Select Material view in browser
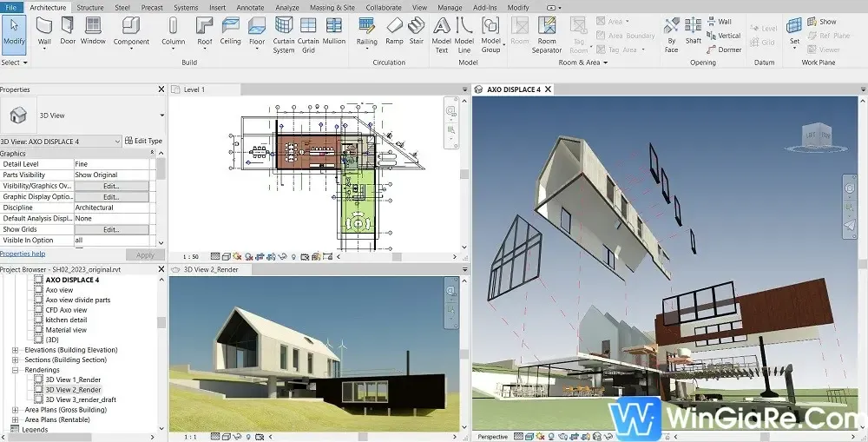This screenshot has height=442, width=868. (66, 330)
